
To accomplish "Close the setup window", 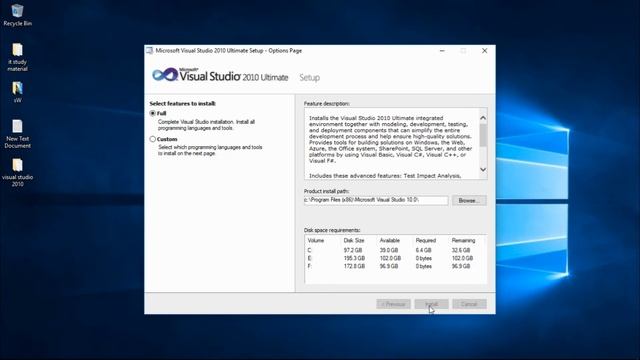I will click(484, 51).
